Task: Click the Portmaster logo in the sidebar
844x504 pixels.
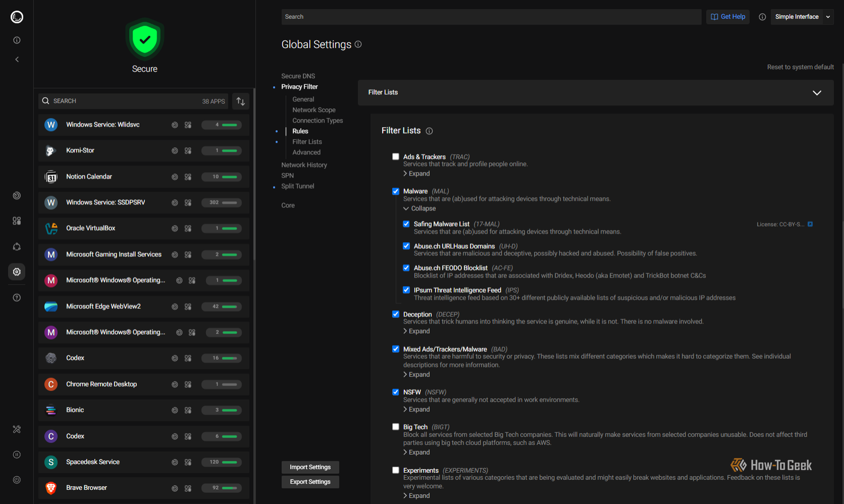Action: click(x=17, y=17)
